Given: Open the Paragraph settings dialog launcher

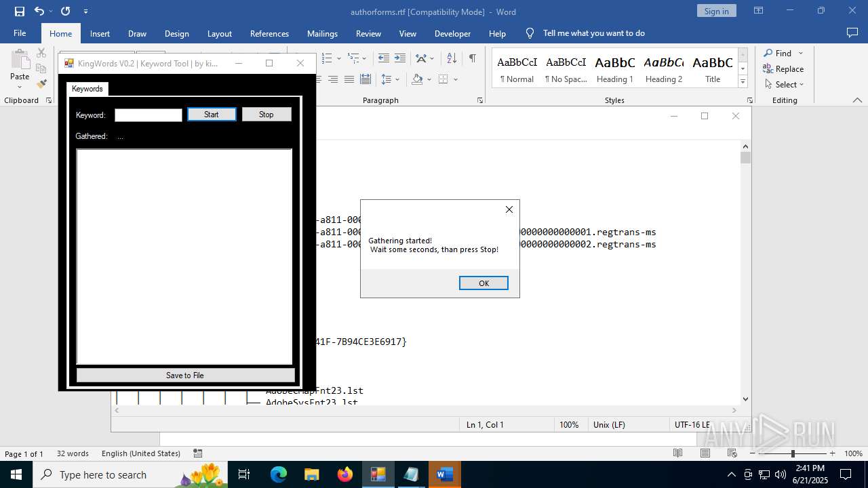Looking at the screenshot, I should (x=480, y=100).
